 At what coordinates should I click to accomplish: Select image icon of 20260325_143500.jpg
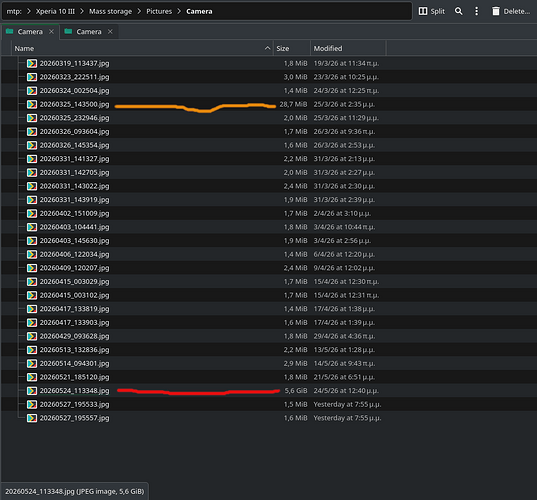(32, 104)
